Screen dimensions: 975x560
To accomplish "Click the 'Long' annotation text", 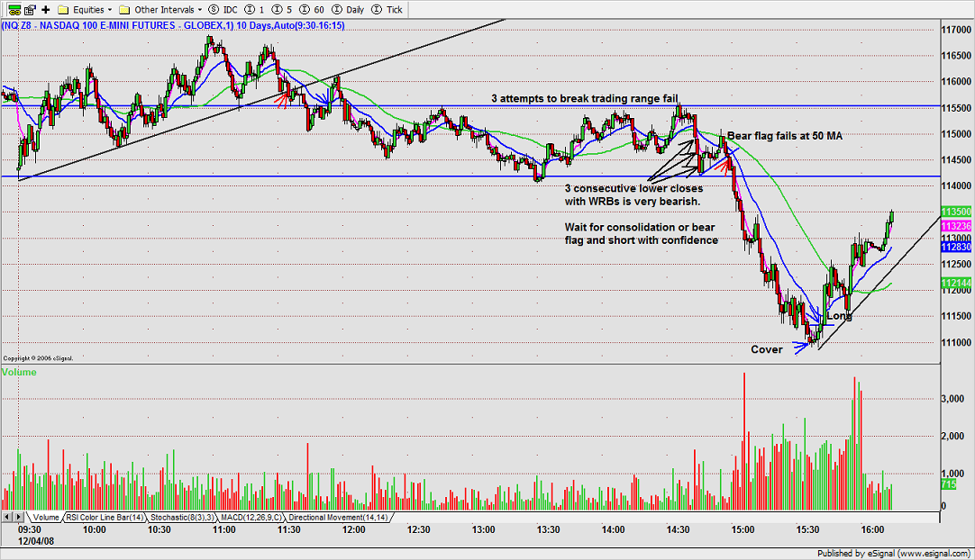I will (x=839, y=316).
